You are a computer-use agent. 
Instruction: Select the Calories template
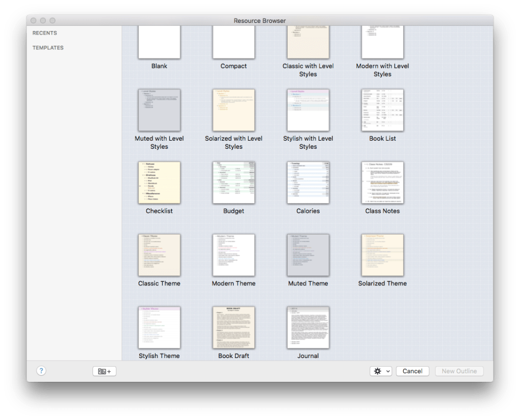[308, 182]
